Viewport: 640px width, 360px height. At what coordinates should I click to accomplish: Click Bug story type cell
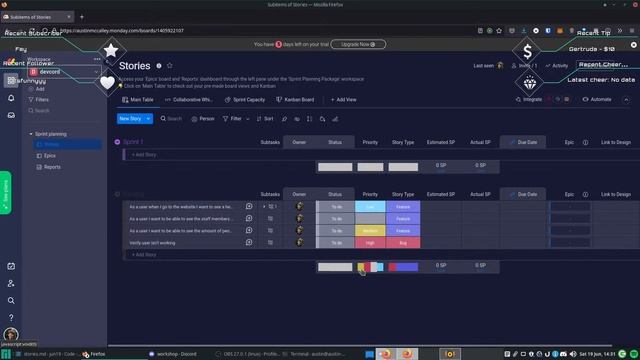[x=403, y=242]
